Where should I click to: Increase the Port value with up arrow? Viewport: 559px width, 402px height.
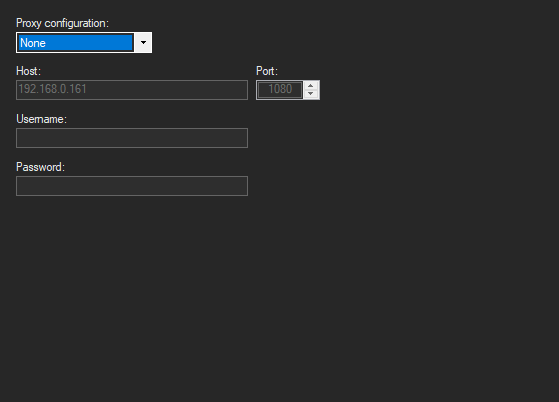(x=311, y=86)
